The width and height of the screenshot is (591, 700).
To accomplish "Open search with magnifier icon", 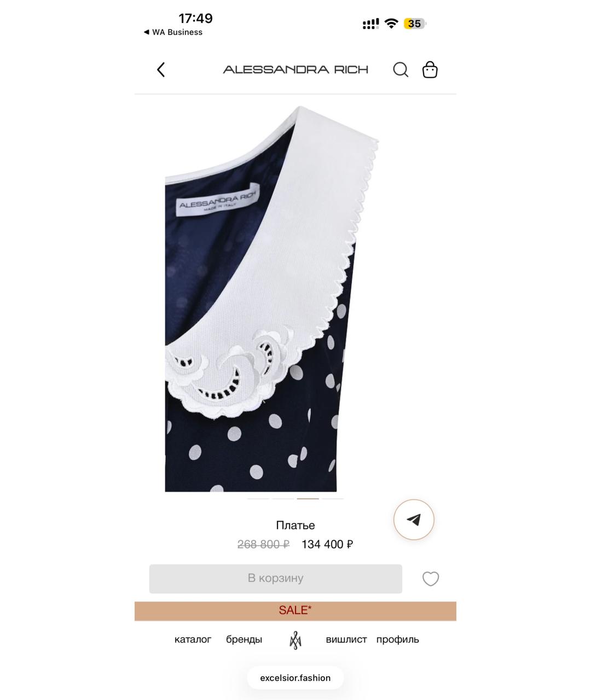I will pos(401,69).
